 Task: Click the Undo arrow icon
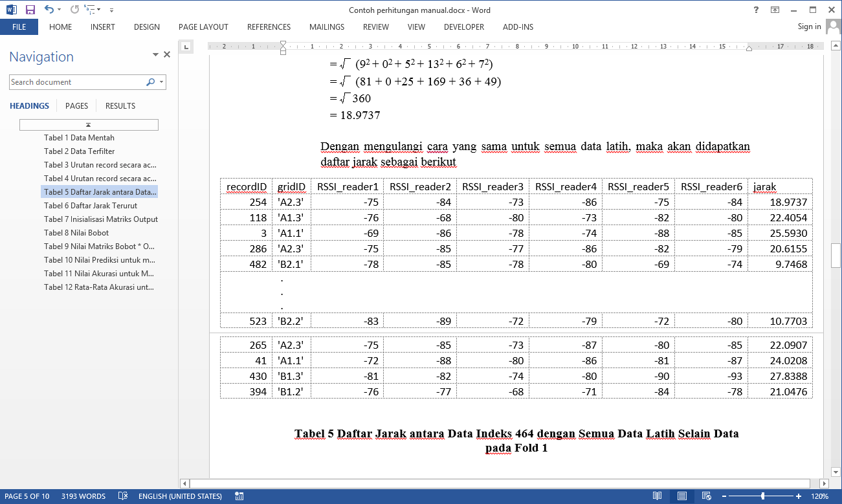coord(49,10)
